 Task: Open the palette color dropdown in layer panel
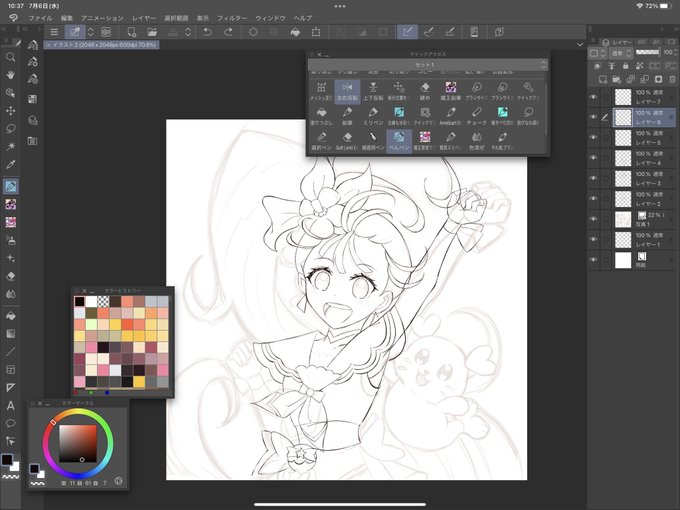598,53
